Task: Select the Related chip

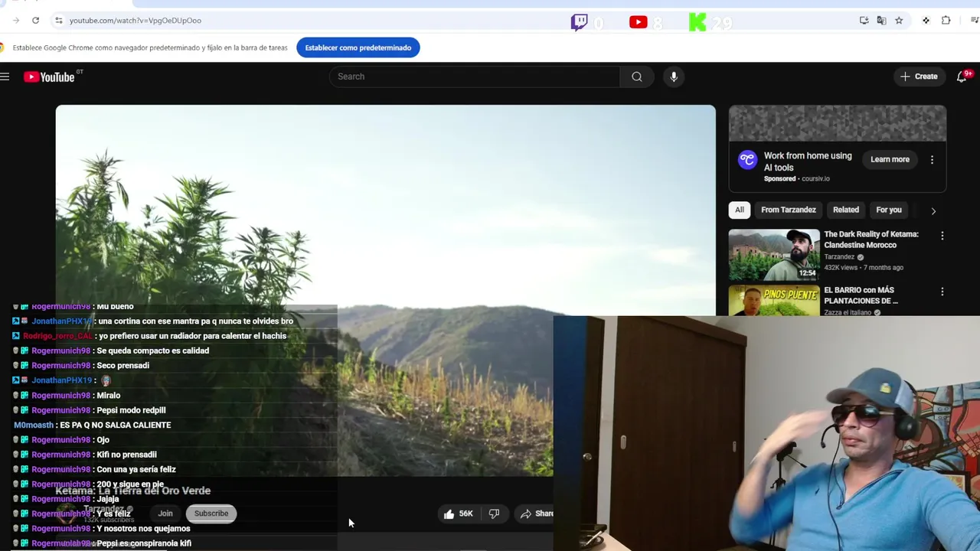Action: 846,210
